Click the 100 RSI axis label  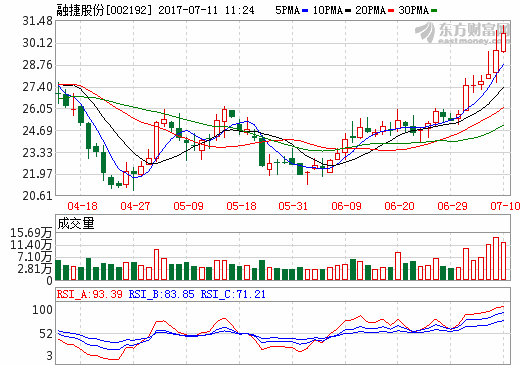pyautogui.click(x=42, y=310)
